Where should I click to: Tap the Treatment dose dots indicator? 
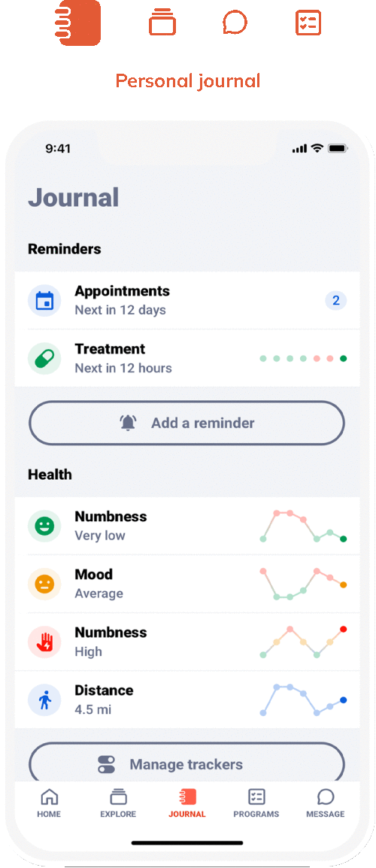pyautogui.click(x=303, y=359)
